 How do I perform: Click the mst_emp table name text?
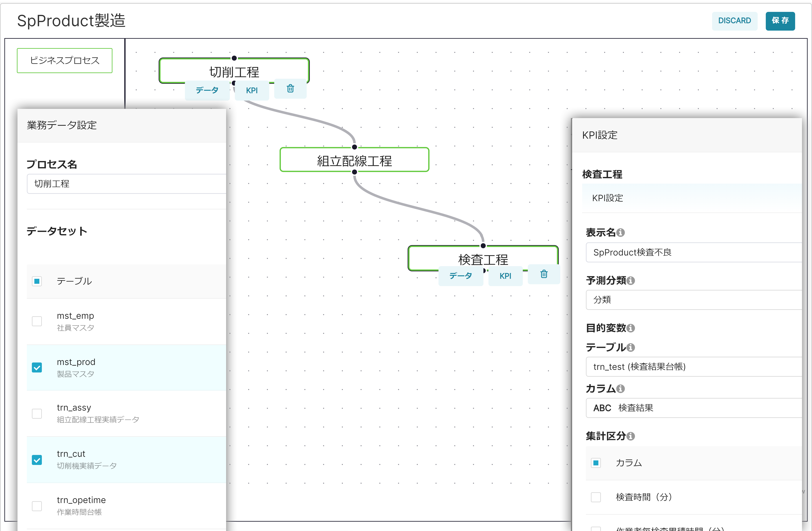click(x=75, y=316)
